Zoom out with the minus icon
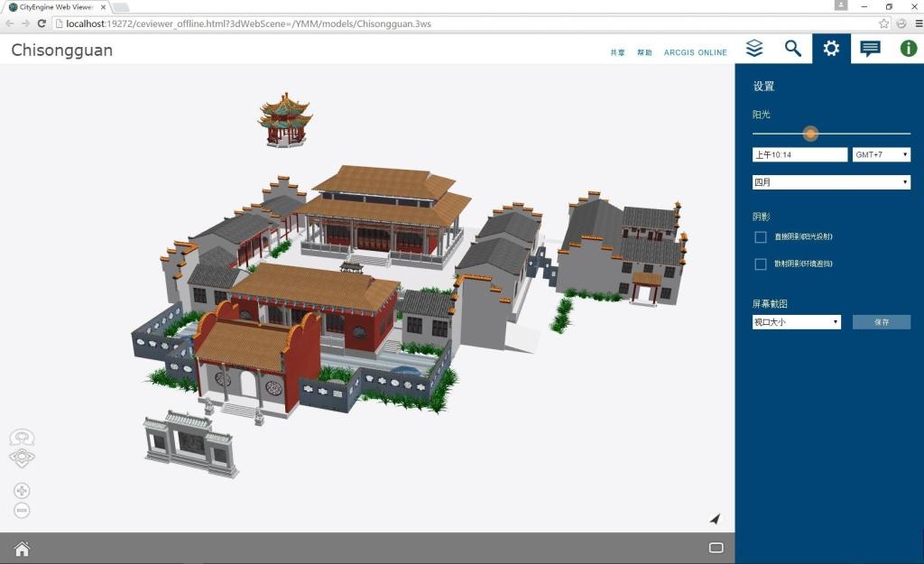The width and height of the screenshot is (924, 564). 23,511
